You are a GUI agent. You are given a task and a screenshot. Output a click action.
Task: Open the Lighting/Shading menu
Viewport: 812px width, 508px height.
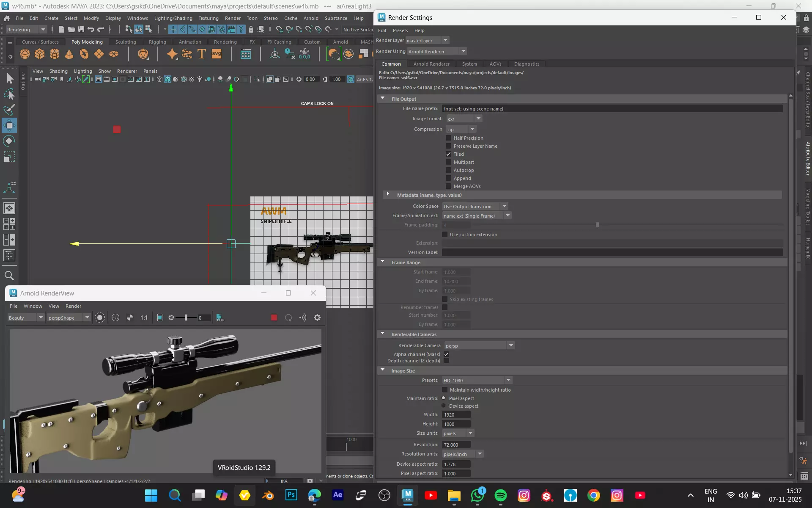pos(173,18)
